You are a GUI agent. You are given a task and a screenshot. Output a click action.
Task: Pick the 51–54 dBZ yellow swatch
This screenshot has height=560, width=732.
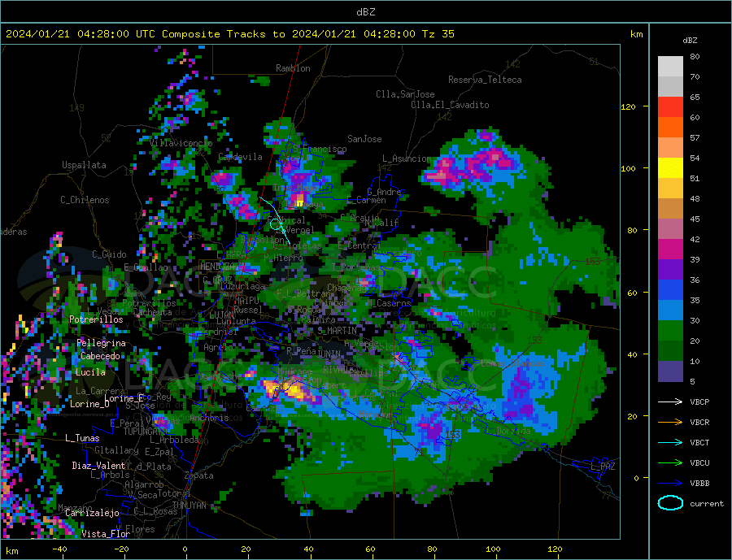click(670, 168)
